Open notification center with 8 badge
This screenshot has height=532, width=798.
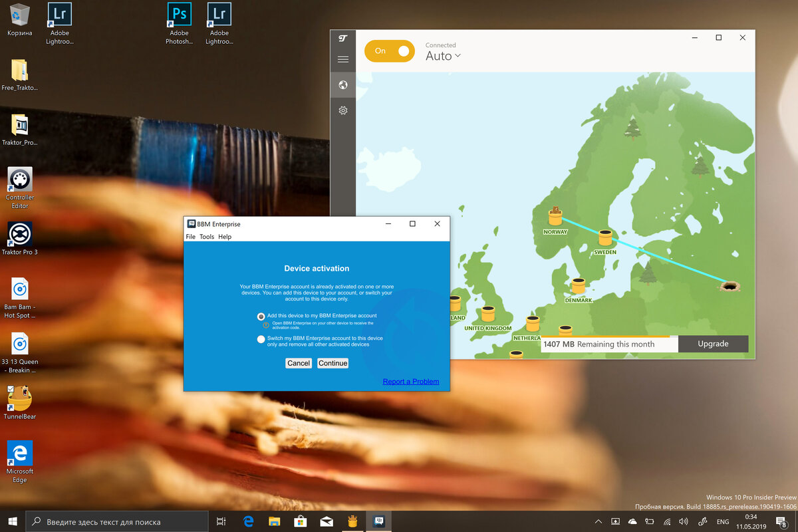[782, 521]
